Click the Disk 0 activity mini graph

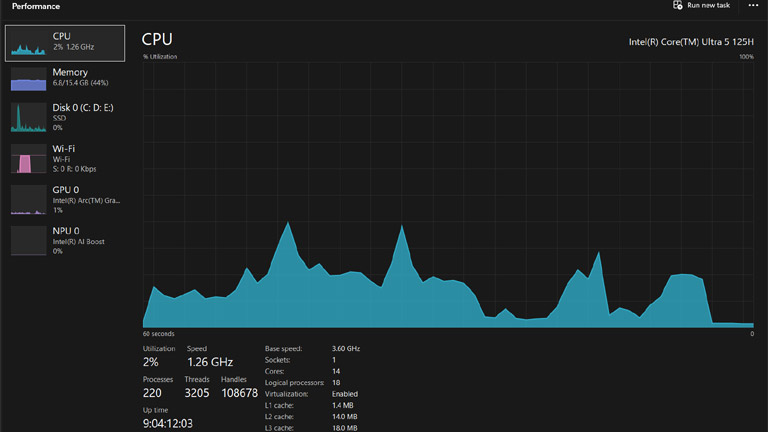click(28, 118)
